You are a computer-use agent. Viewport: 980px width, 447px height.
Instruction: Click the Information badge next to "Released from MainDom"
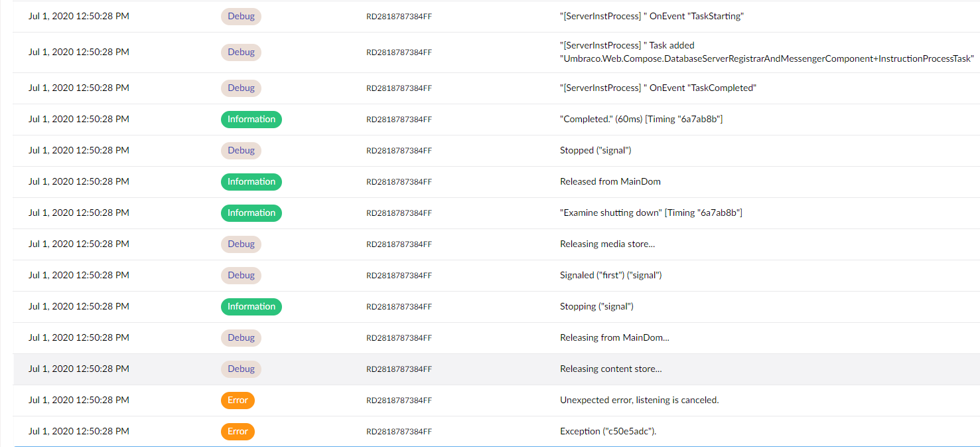(x=251, y=181)
